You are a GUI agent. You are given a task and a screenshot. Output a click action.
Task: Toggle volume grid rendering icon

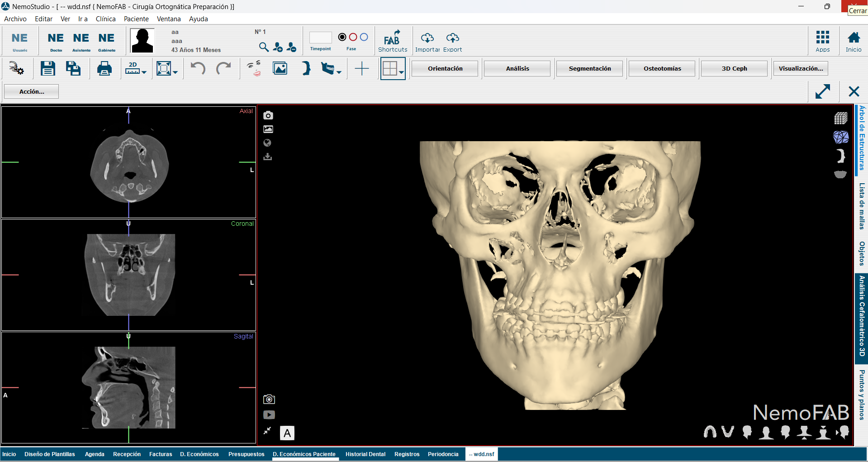tap(841, 119)
